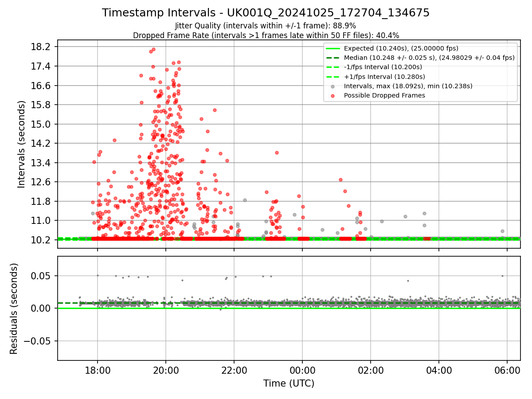Image resolution: width=532 pixels, height=399 pixels.
Task: Click the 06:00 time tick label
Action: point(507,370)
